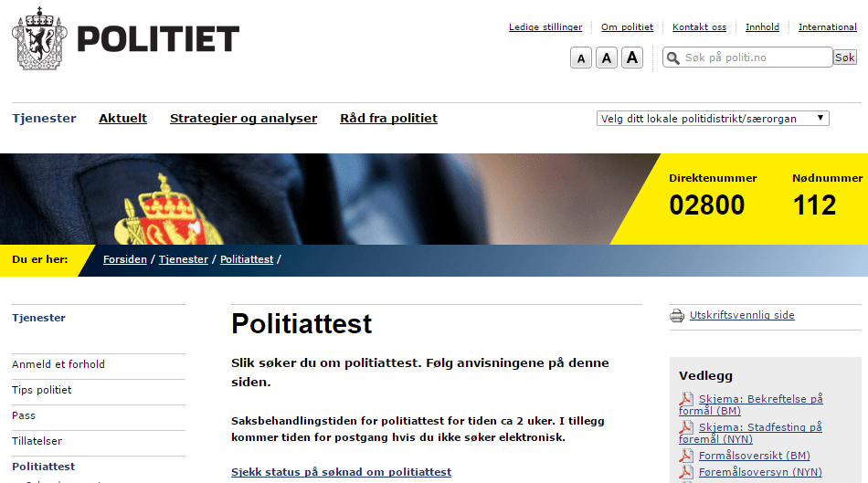
Task: Open the Aktuelt navigation tab
Action: point(123,118)
